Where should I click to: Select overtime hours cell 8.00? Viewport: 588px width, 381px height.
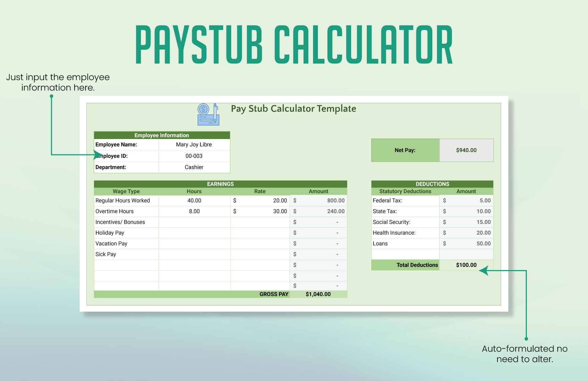click(x=194, y=211)
